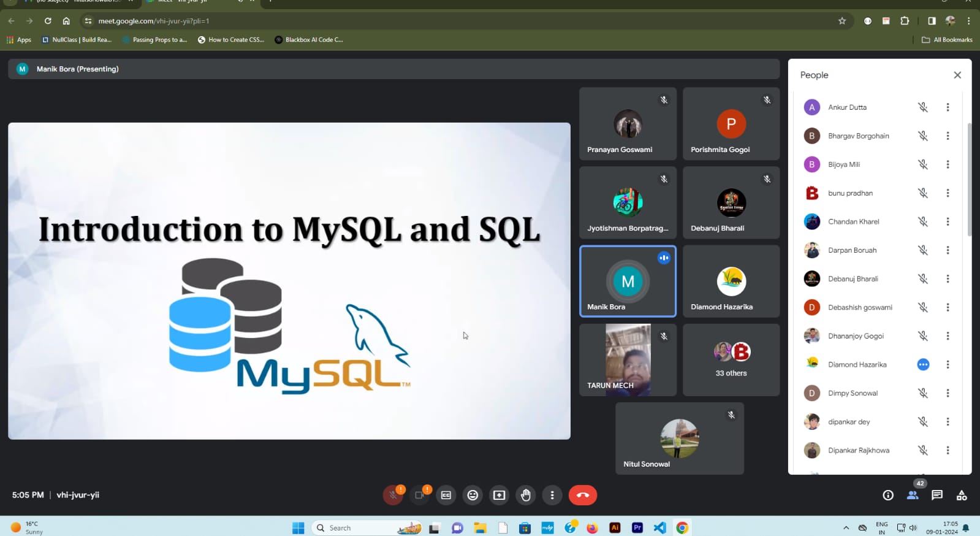Image resolution: width=980 pixels, height=536 pixels.
Task: Click the Present now screen share button
Action: point(499,495)
